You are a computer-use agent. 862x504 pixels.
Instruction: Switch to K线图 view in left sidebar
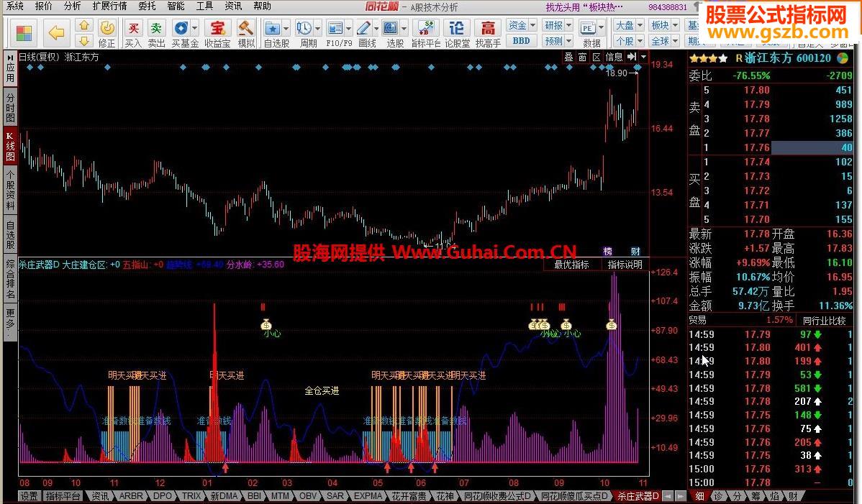coord(10,146)
